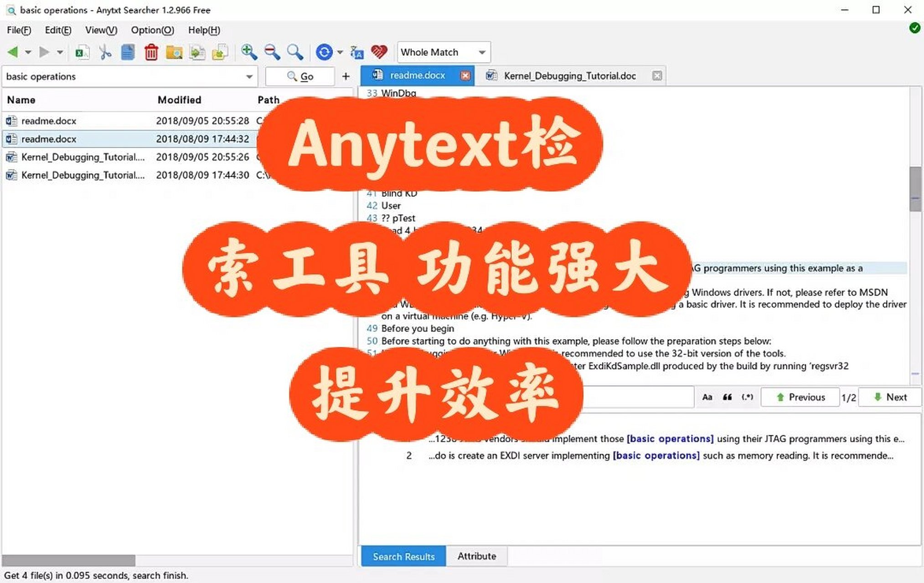Screen dimensions: 924x583
Task: Open the File menu
Action: (x=19, y=30)
